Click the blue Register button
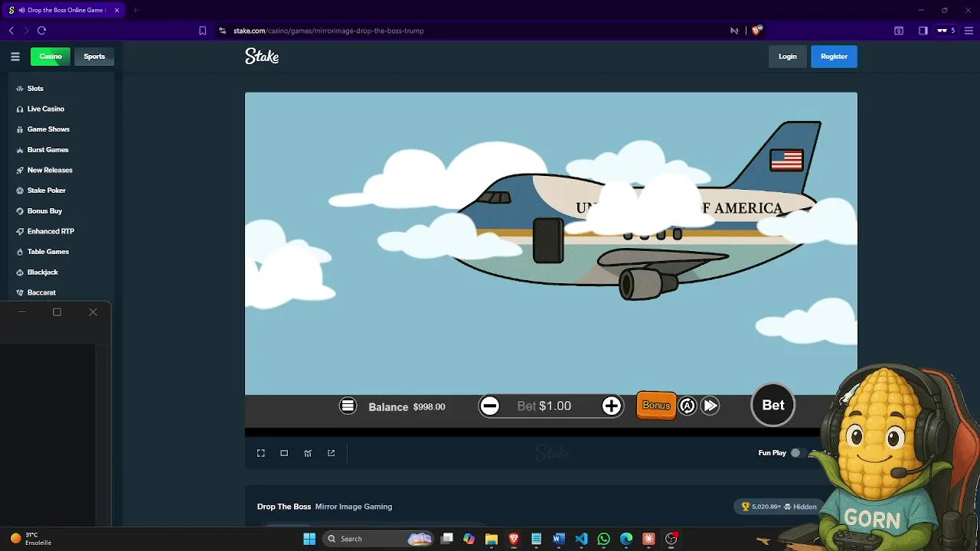This screenshot has height=551, width=980. pyautogui.click(x=834, y=57)
